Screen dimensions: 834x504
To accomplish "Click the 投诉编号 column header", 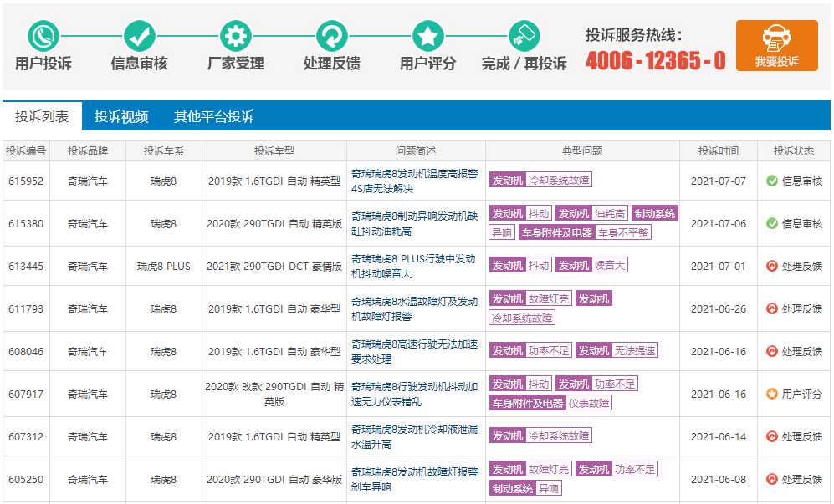I will pos(26,151).
